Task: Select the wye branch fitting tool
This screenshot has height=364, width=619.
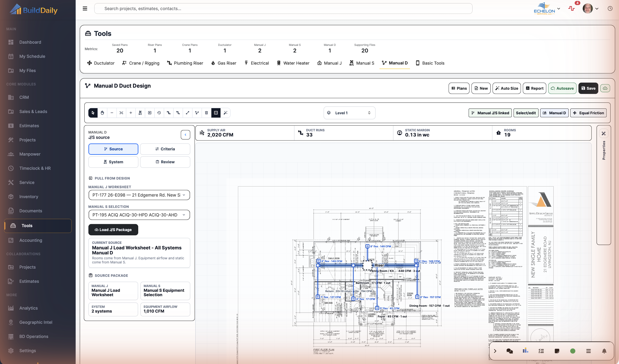Action: point(197,113)
